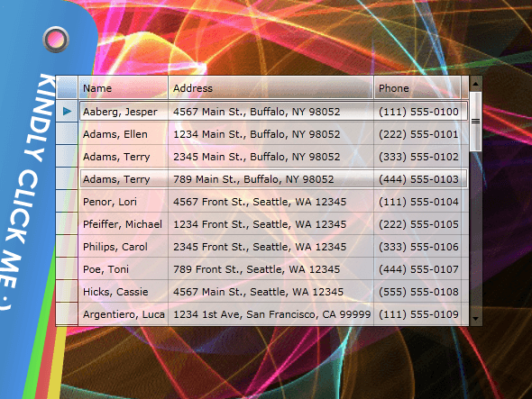Click the scrollbar up arrow
The image size is (532, 399).
[475, 84]
